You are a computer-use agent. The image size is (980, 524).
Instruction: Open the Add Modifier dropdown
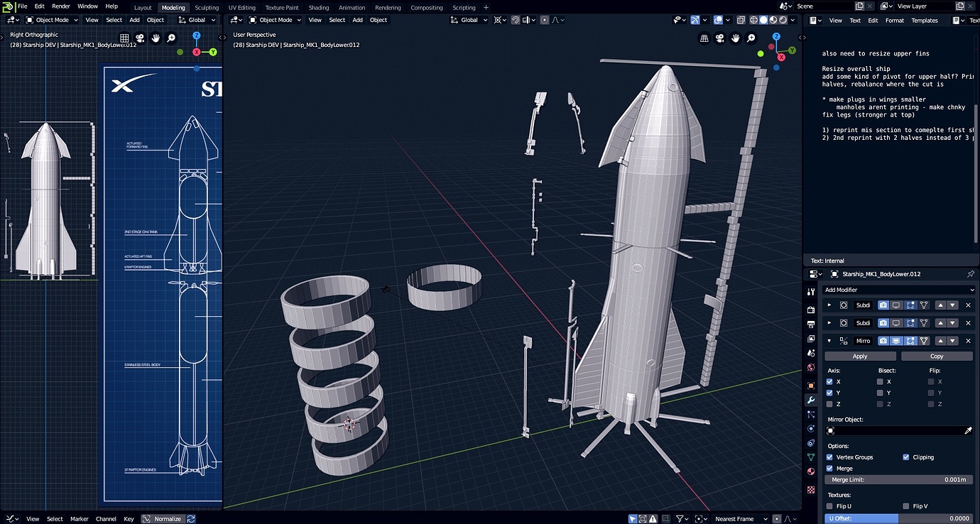click(898, 290)
